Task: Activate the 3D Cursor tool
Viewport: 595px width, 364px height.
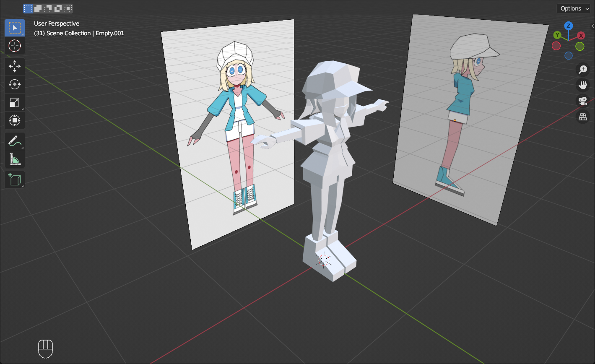Action: [15, 46]
